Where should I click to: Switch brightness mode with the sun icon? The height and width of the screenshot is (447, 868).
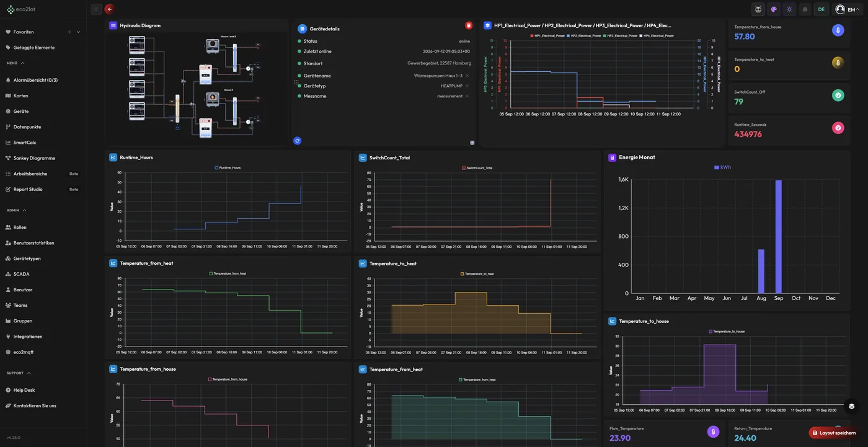coord(789,9)
